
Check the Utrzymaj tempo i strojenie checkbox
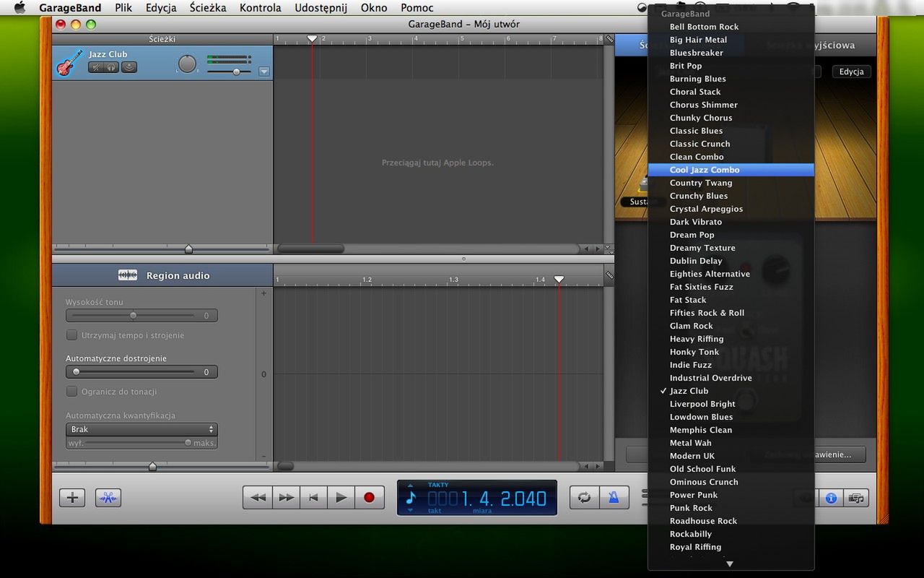pos(71,335)
